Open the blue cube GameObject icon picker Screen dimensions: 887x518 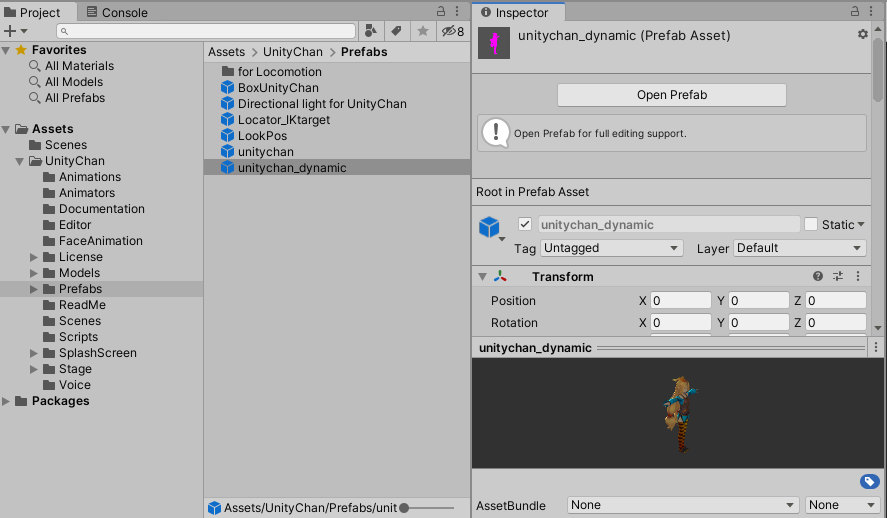coord(490,228)
